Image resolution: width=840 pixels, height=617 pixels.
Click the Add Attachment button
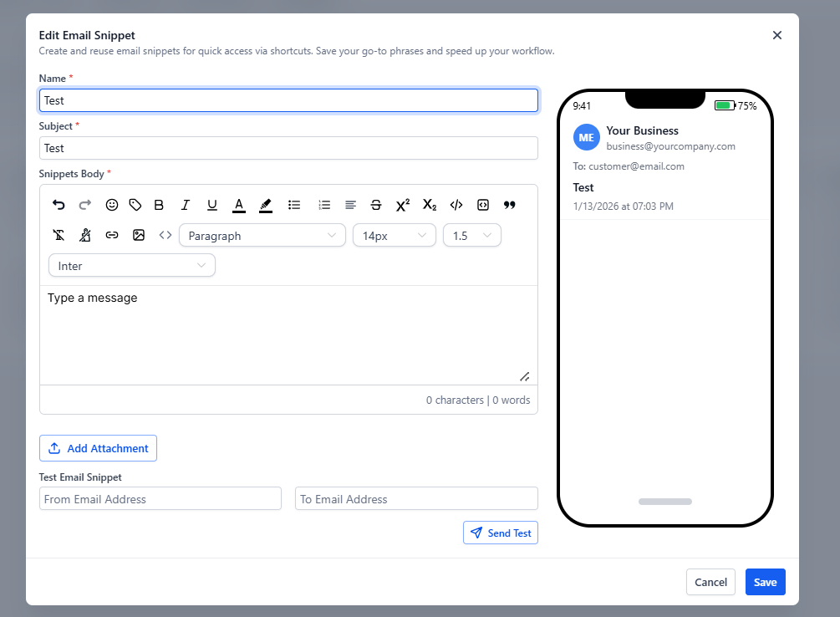98,448
